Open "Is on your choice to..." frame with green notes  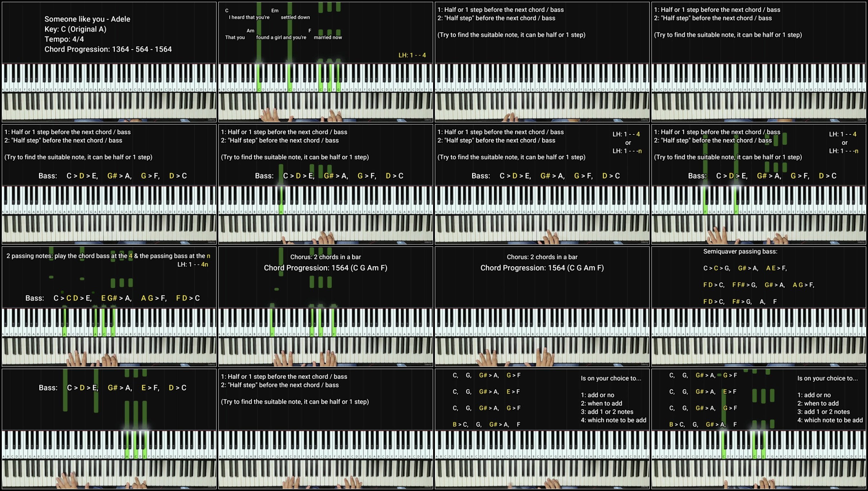pos(759,429)
